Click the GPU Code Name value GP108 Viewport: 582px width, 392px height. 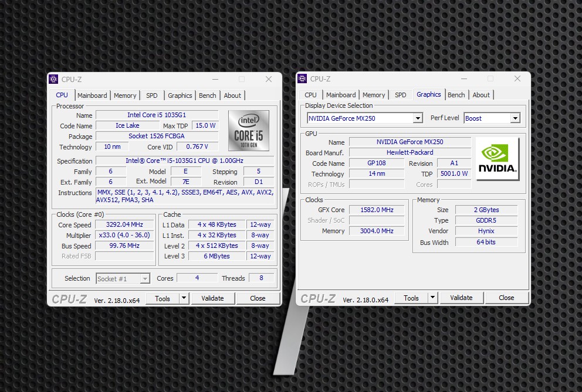(377, 163)
